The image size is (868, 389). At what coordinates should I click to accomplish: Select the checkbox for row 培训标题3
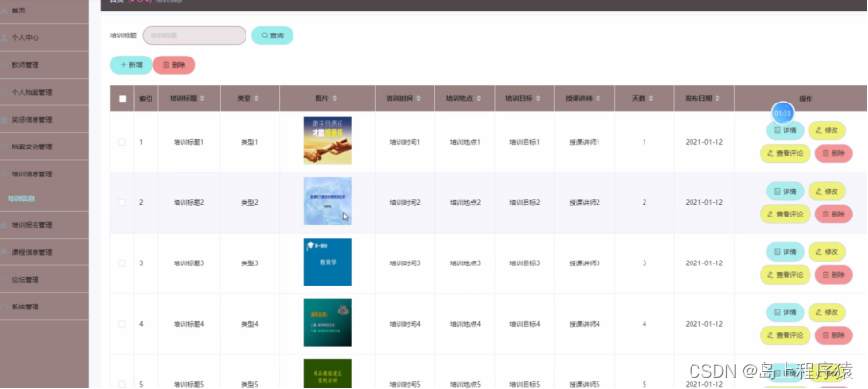(x=122, y=263)
